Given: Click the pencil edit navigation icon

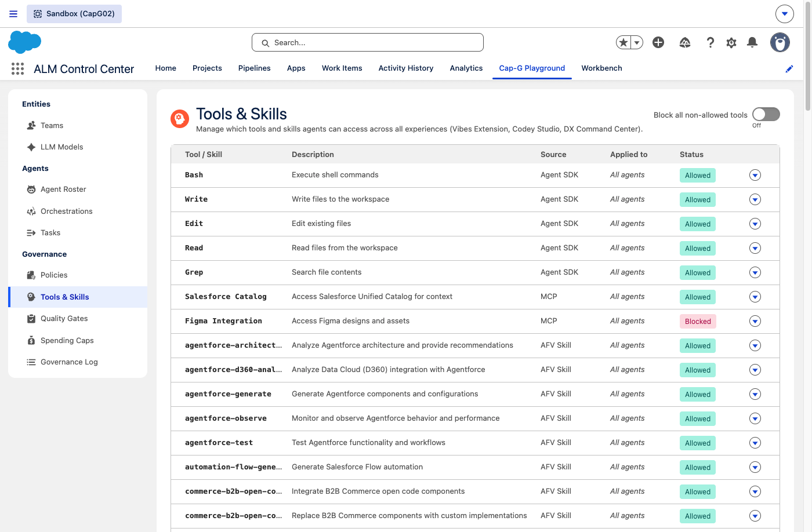Looking at the screenshot, I should tap(789, 69).
